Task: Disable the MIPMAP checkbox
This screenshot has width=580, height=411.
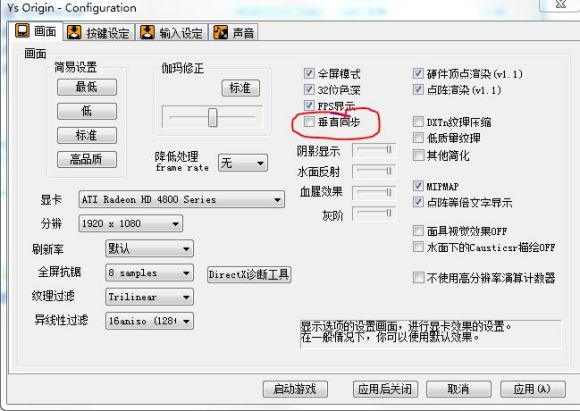Action: [x=418, y=185]
